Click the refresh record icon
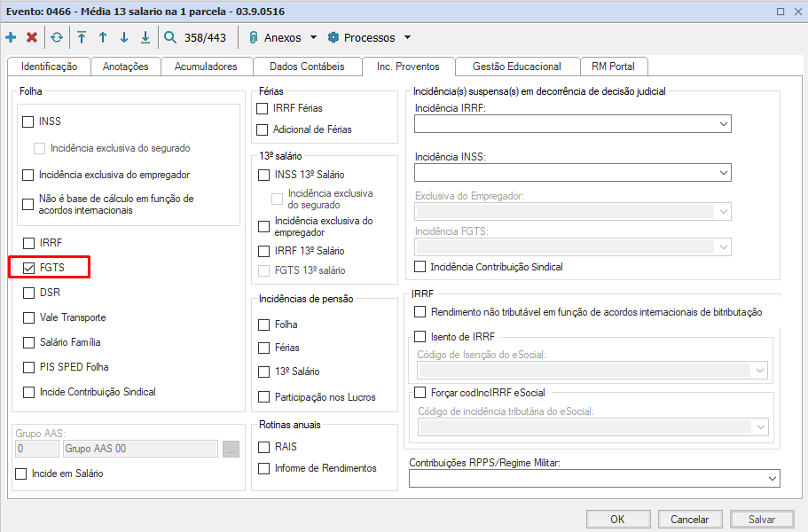 coord(57,37)
